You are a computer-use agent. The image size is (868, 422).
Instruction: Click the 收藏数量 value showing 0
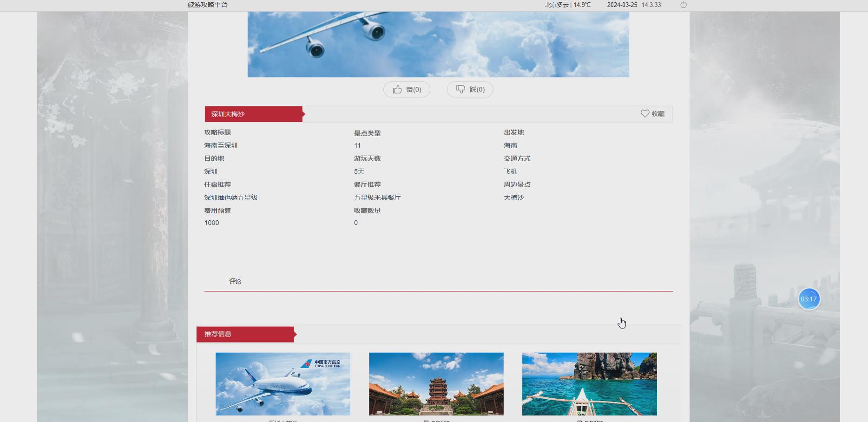(x=355, y=223)
